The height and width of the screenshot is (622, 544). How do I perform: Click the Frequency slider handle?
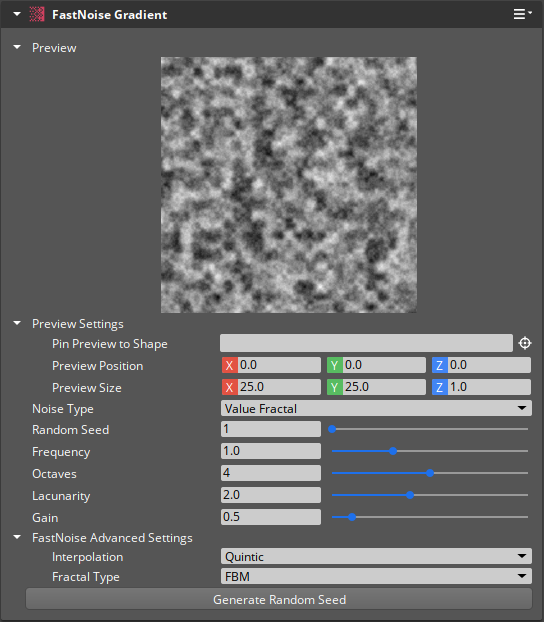click(393, 451)
